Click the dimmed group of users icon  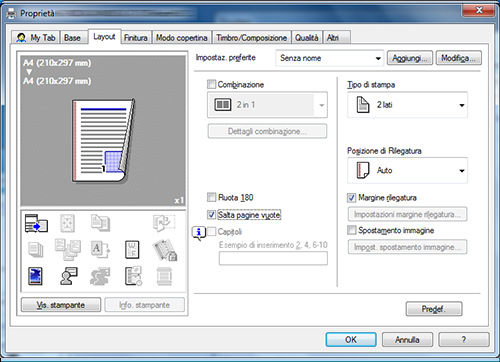[x=100, y=276]
